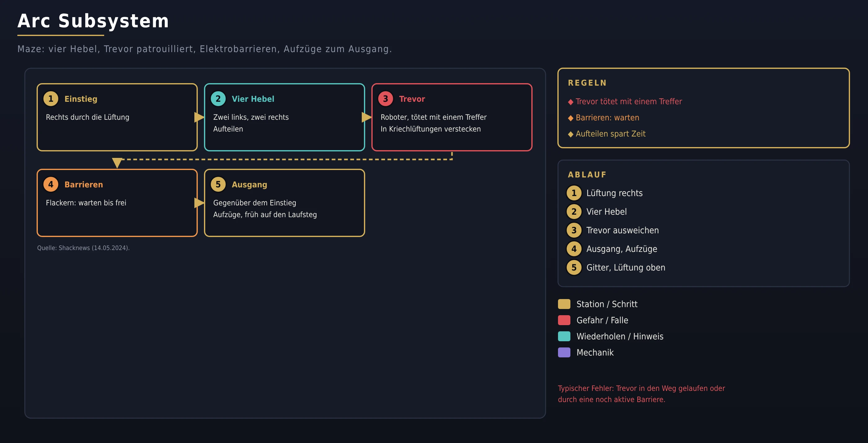
Task: Select the Barrieren card title
Action: [x=84, y=184]
